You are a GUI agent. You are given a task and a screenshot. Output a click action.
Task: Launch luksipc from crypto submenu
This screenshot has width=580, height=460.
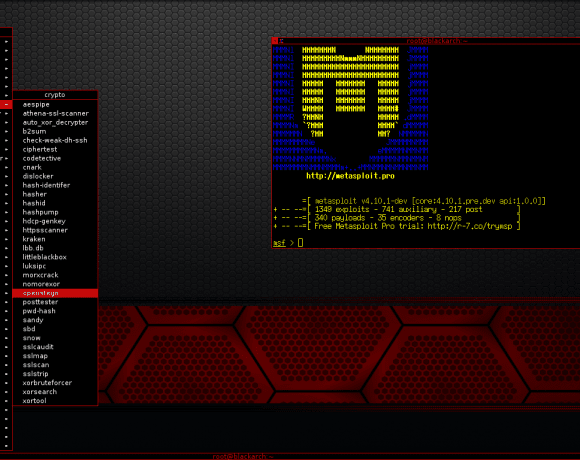[x=55, y=266]
